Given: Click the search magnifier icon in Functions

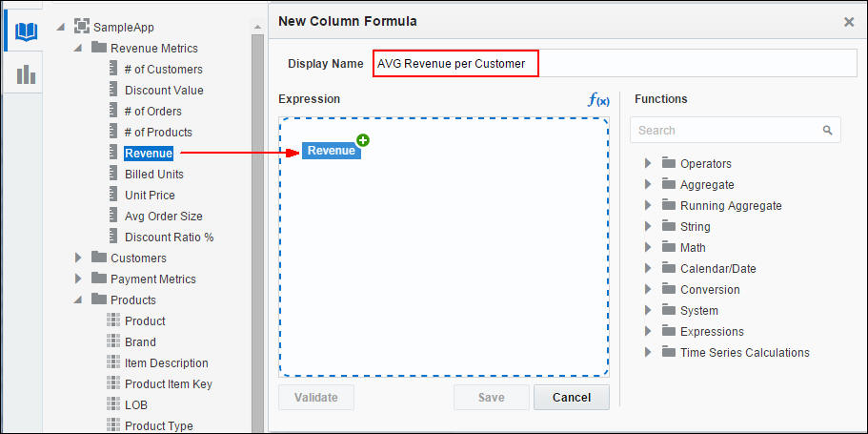Looking at the screenshot, I should pyautogui.click(x=827, y=130).
